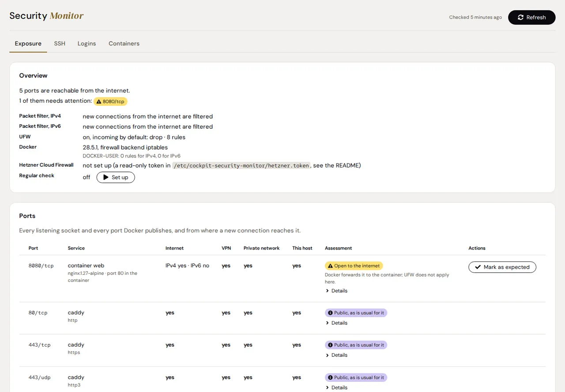This screenshot has width=565, height=392.
Task: Click the caddy http3 service cell
Action: tap(76, 381)
